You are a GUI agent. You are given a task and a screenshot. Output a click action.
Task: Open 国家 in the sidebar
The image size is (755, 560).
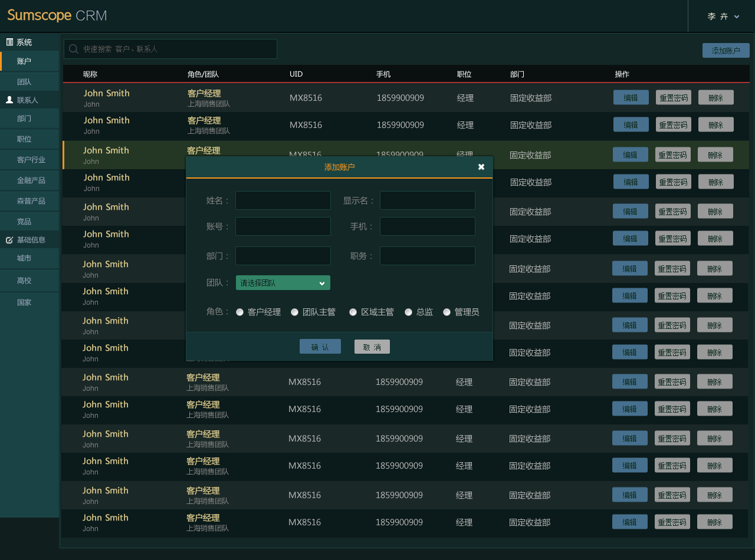tap(29, 302)
